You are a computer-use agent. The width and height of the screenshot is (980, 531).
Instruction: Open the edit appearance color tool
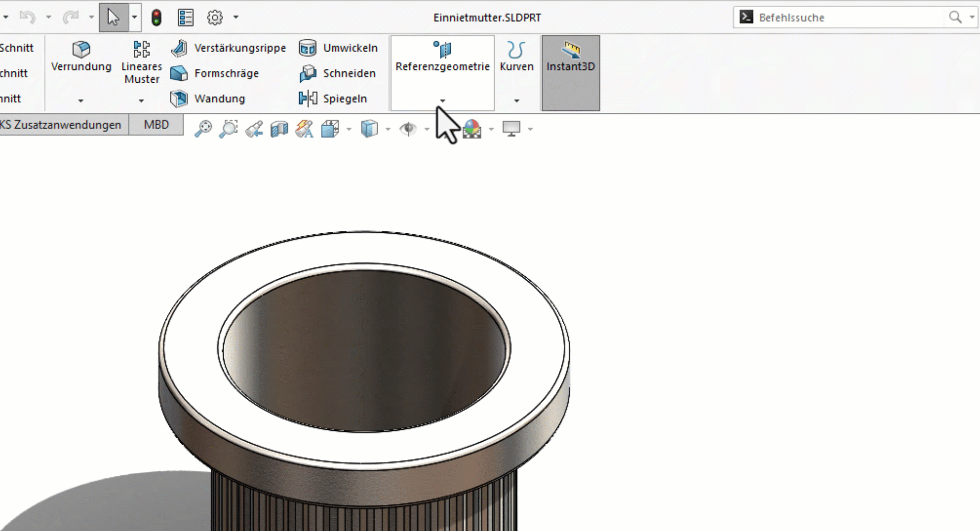(x=472, y=129)
